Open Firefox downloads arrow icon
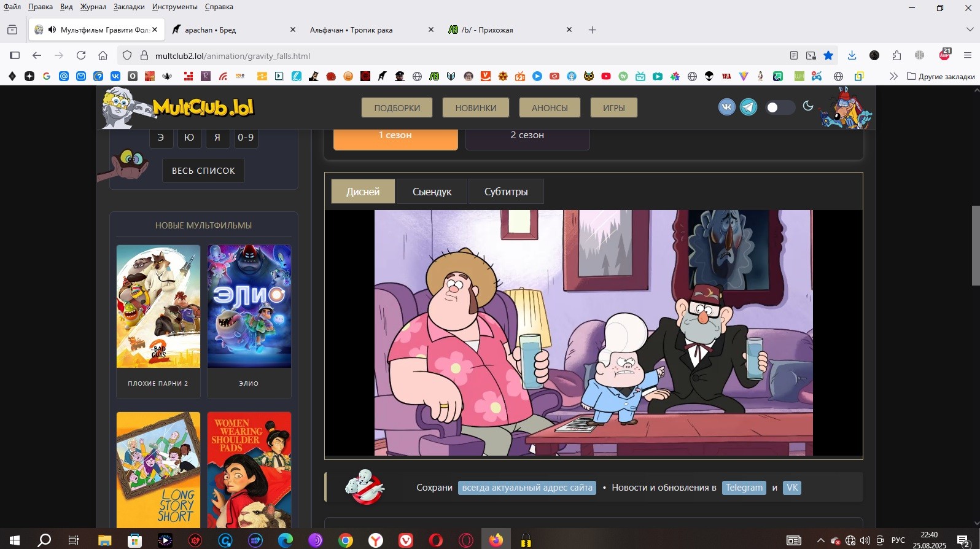 852,55
